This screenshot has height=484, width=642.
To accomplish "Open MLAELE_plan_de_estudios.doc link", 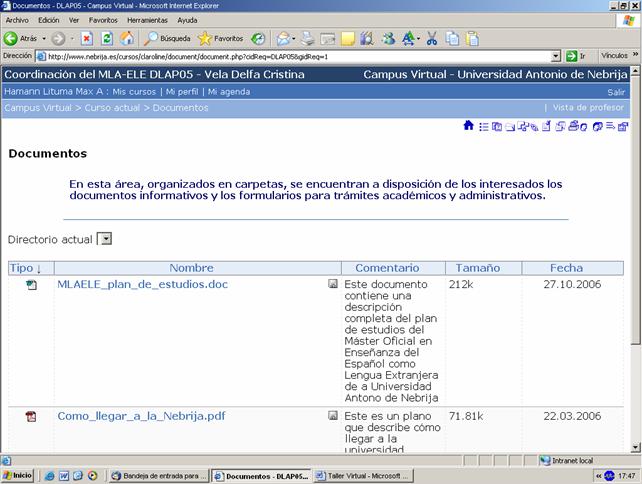I will 142,284.
